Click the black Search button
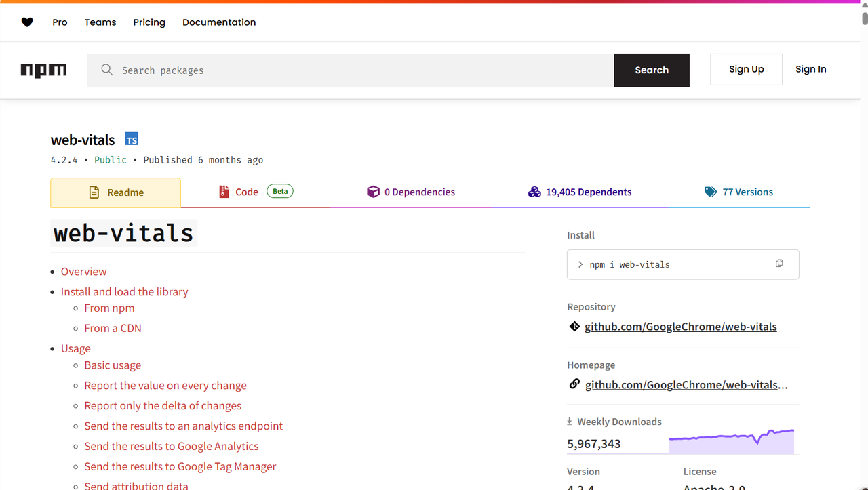868x490 pixels. pos(652,70)
